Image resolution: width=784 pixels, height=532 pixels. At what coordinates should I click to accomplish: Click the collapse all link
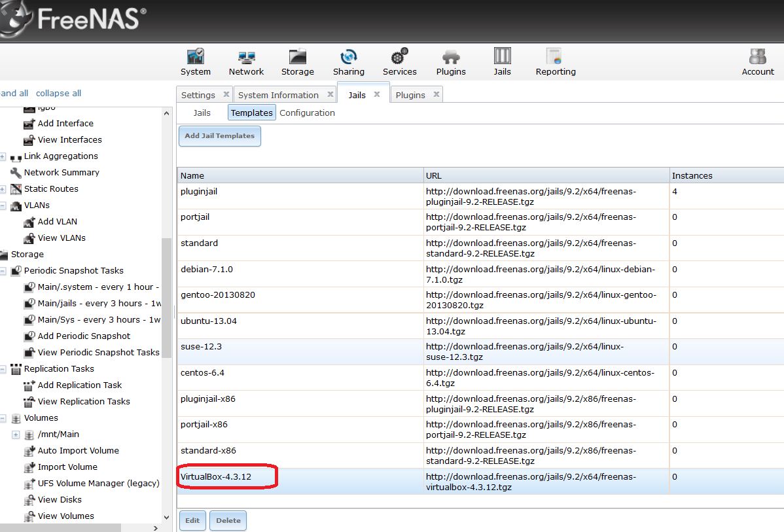[x=58, y=93]
